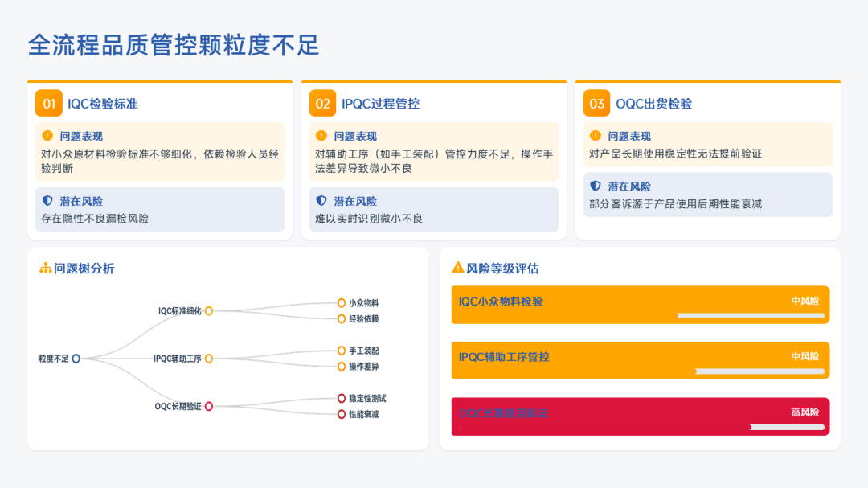Click the 03 orange number badge

point(596,104)
